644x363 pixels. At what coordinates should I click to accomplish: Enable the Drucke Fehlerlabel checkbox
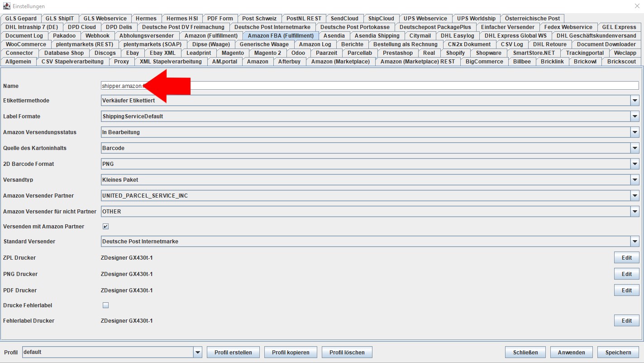pos(105,305)
